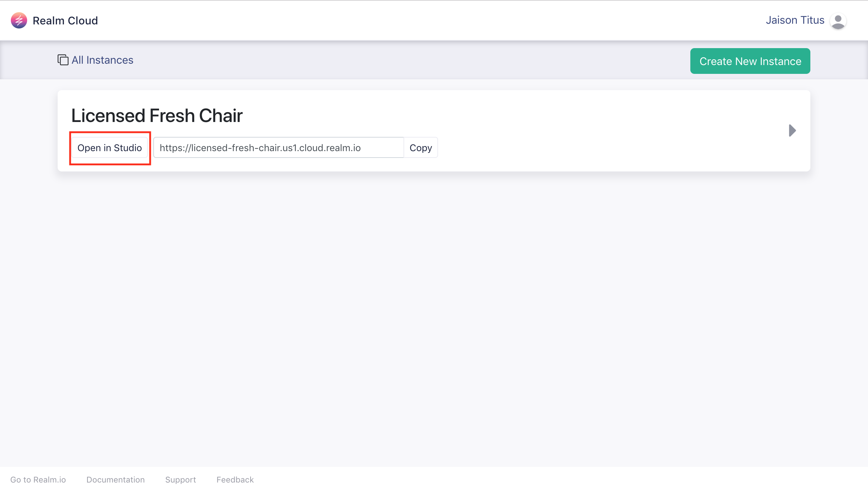This screenshot has width=868, height=492.
Task: Follow the Go to Realm.io link
Action: pos(38,479)
